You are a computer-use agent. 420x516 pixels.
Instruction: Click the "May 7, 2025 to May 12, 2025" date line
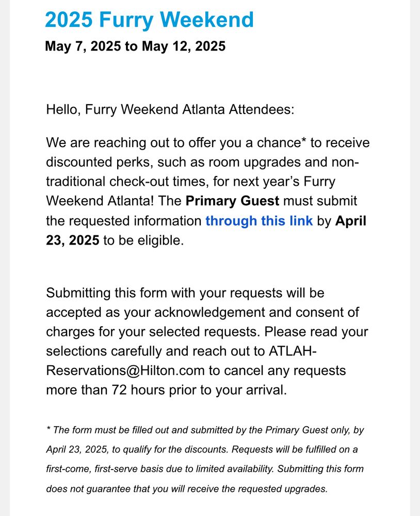point(135,46)
